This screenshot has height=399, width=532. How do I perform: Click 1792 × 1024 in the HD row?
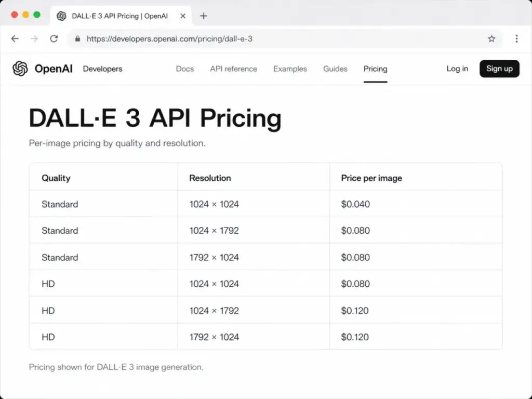coord(214,337)
